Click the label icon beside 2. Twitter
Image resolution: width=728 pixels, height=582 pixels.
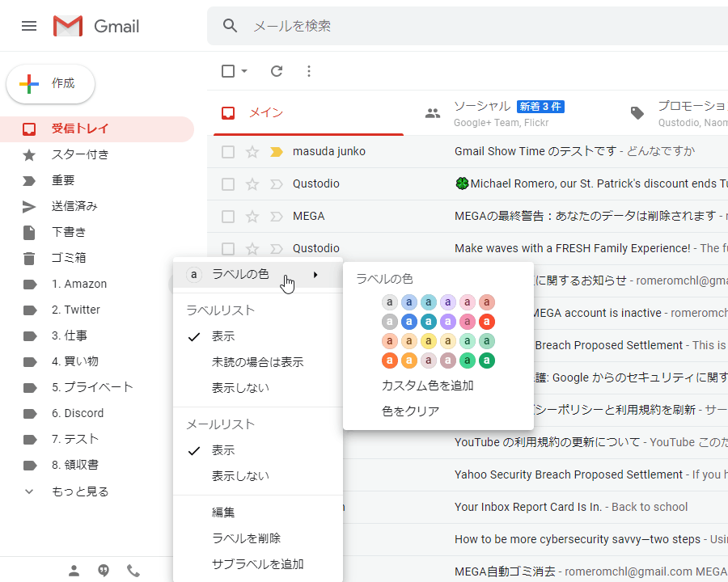click(30, 310)
